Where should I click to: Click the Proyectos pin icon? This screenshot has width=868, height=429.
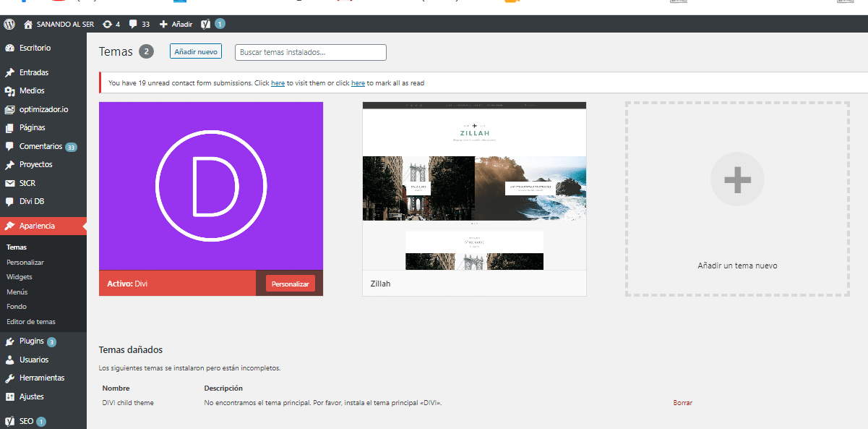pyautogui.click(x=9, y=165)
